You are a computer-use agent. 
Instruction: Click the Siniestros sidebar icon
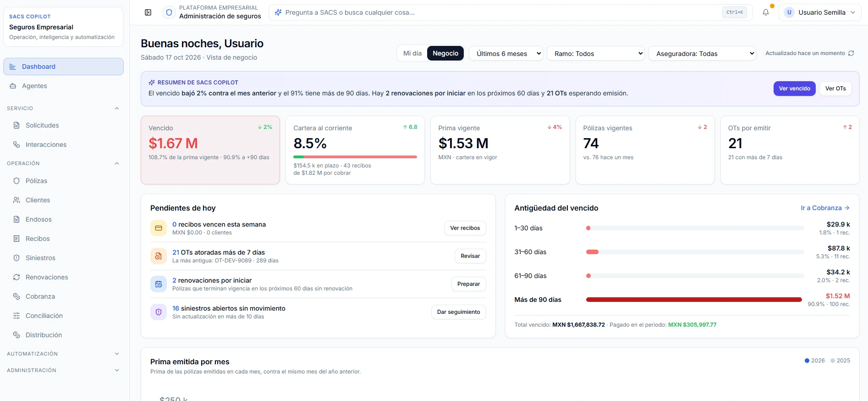coord(16,258)
